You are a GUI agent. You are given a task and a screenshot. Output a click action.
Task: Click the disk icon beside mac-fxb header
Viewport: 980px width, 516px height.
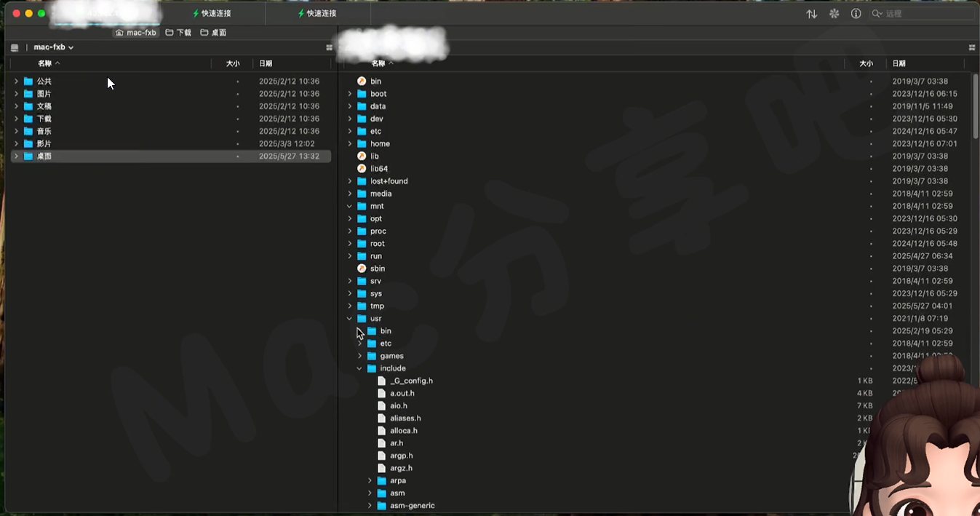(15, 47)
